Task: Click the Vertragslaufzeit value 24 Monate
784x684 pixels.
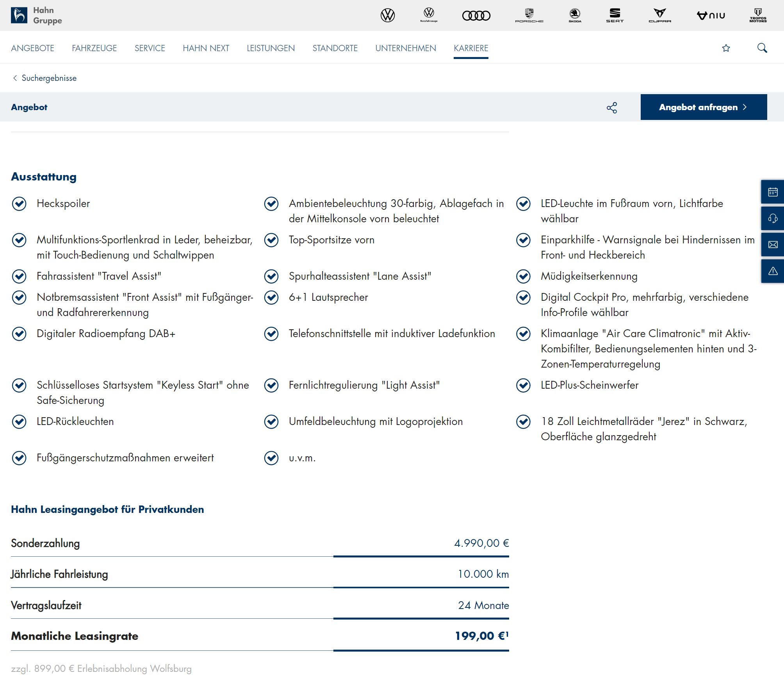Action: tap(484, 605)
